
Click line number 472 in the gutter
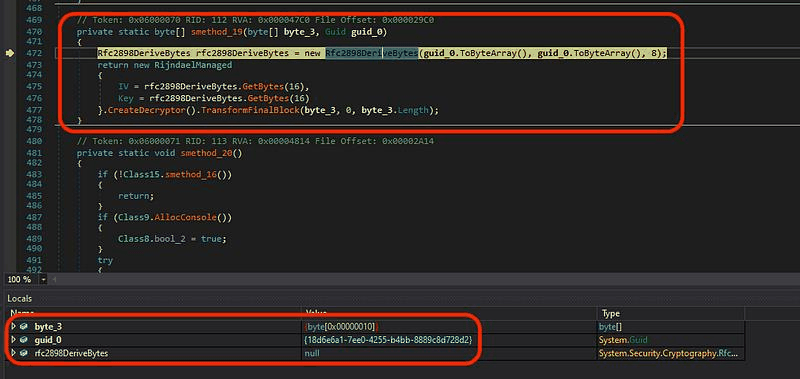[x=33, y=53]
